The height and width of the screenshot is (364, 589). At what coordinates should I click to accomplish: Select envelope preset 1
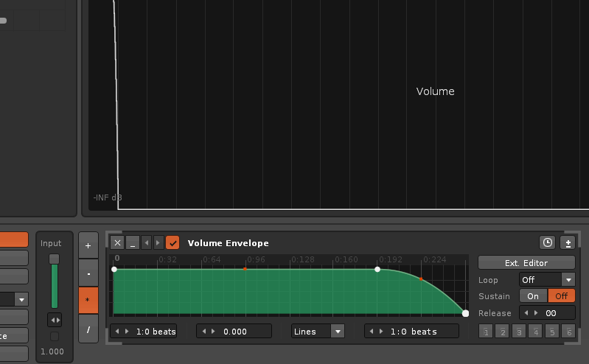(x=486, y=332)
